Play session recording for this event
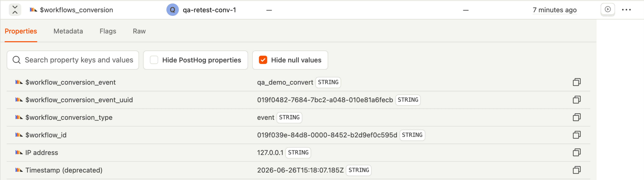The height and width of the screenshot is (180, 644). (608, 10)
